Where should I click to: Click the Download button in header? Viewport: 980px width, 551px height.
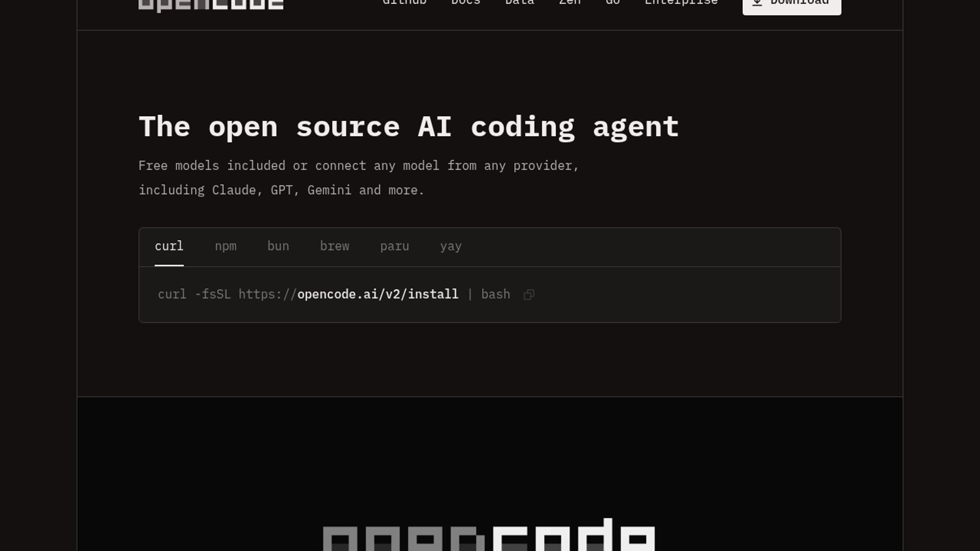pos(792,4)
